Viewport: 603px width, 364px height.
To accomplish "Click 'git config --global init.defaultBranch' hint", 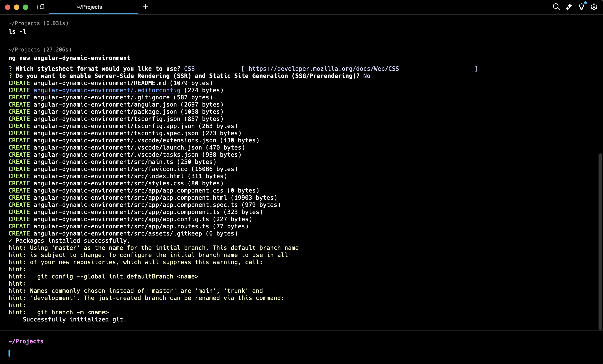I will [x=105, y=276].
